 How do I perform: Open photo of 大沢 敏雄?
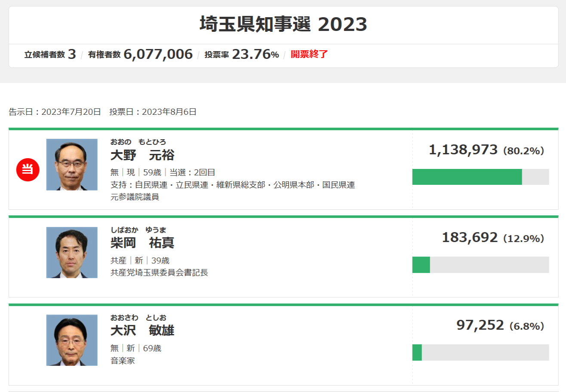click(x=72, y=340)
